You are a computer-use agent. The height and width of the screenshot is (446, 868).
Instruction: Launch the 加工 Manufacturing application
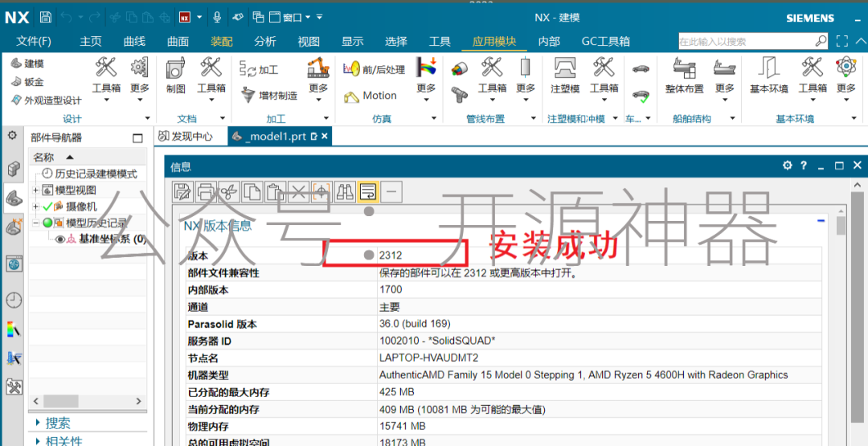259,70
